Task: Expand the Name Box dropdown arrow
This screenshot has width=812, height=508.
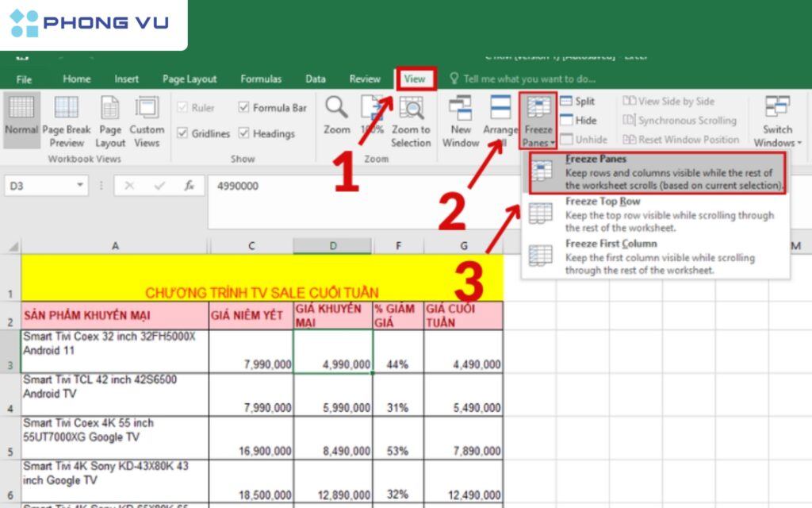Action: [80, 185]
